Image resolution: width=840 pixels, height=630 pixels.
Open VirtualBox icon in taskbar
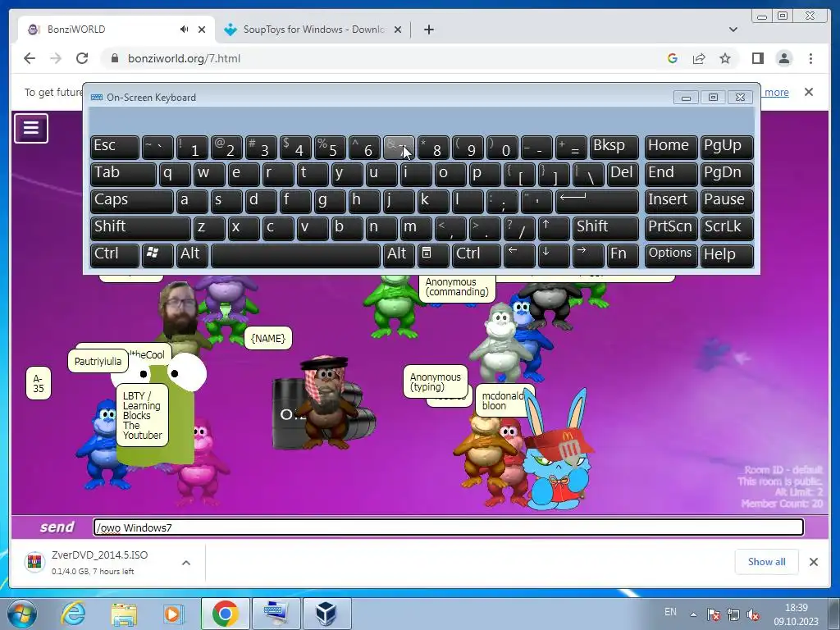point(326,614)
